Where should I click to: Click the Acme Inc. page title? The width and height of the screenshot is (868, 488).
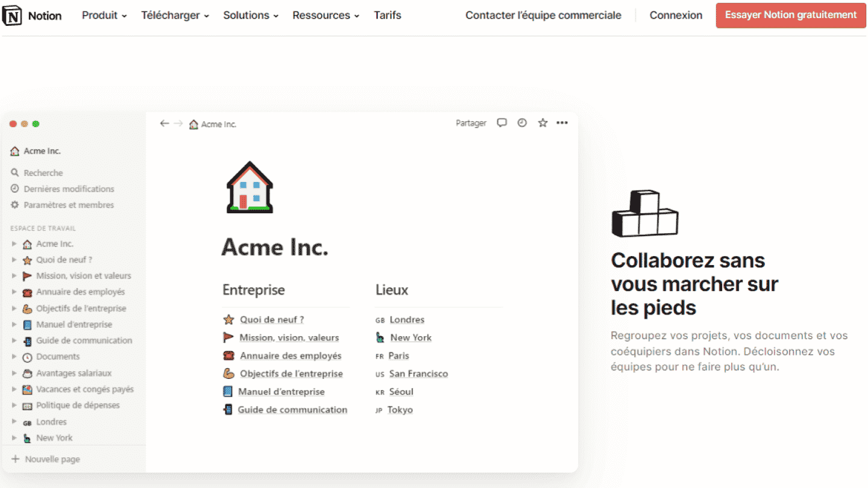(x=275, y=247)
